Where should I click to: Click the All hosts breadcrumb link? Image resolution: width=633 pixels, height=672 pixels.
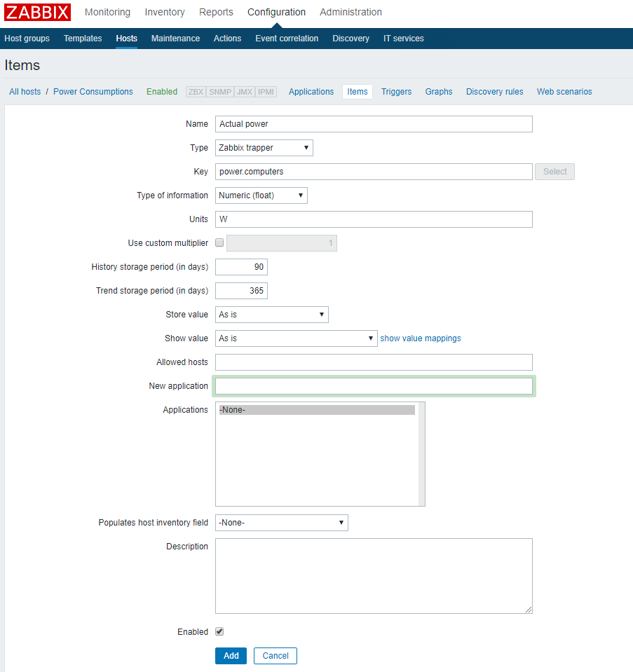(x=25, y=91)
